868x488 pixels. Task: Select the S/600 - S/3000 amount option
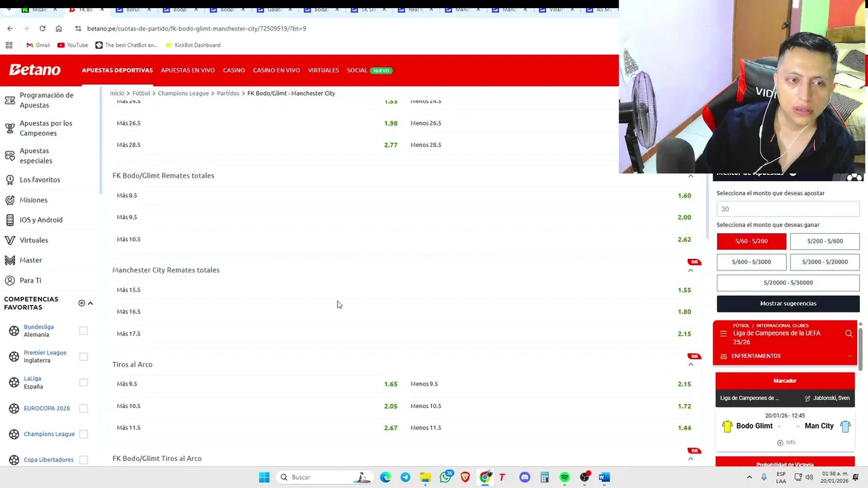coord(751,262)
